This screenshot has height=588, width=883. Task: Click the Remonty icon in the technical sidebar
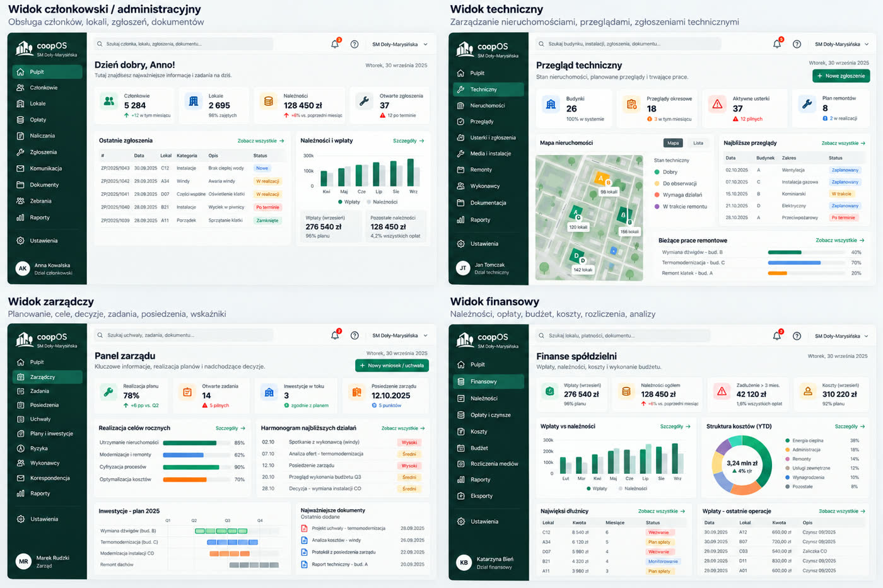pyautogui.click(x=460, y=170)
